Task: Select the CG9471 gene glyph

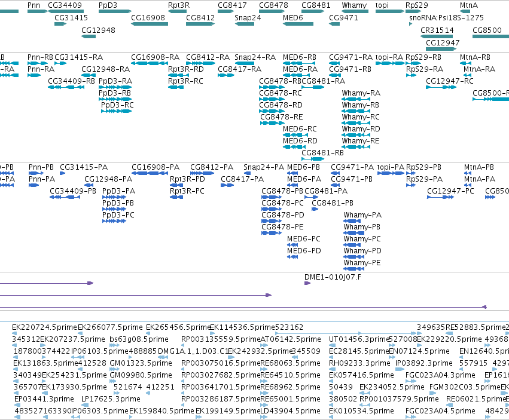Action: [x=334, y=24]
